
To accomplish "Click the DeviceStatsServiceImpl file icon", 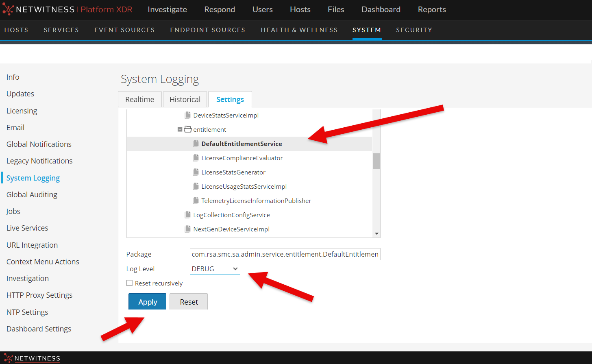I will click(x=187, y=115).
